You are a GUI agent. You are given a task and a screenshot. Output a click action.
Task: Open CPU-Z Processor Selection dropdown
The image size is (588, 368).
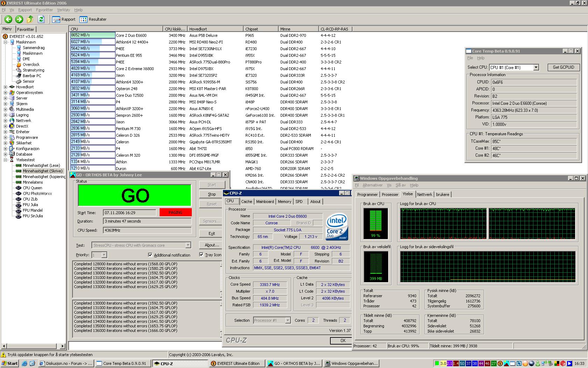click(288, 320)
